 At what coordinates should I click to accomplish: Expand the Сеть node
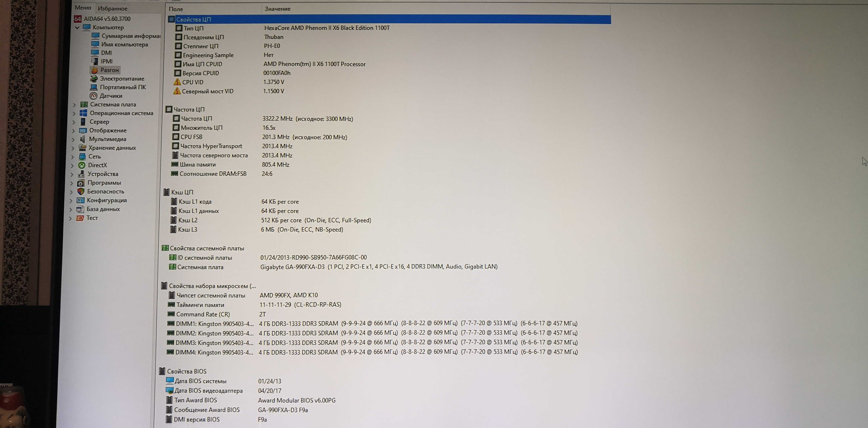[73, 157]
